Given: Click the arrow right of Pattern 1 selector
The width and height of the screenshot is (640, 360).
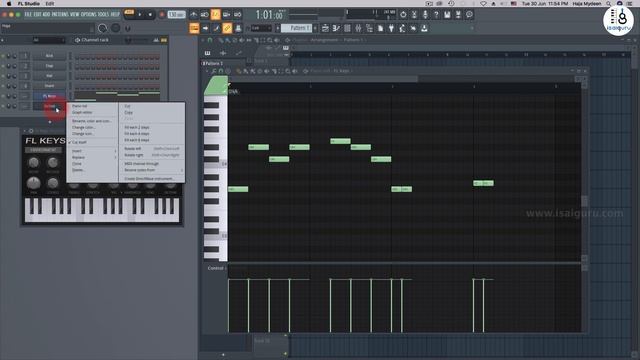Looking at the screenshot, I should (x=315, y=28).
